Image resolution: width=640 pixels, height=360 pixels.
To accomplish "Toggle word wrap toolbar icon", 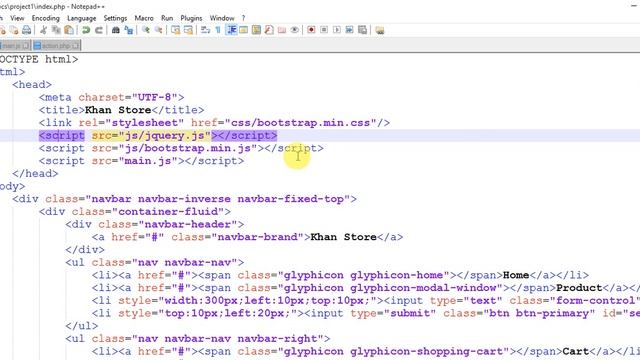I will tap(205, 30).
